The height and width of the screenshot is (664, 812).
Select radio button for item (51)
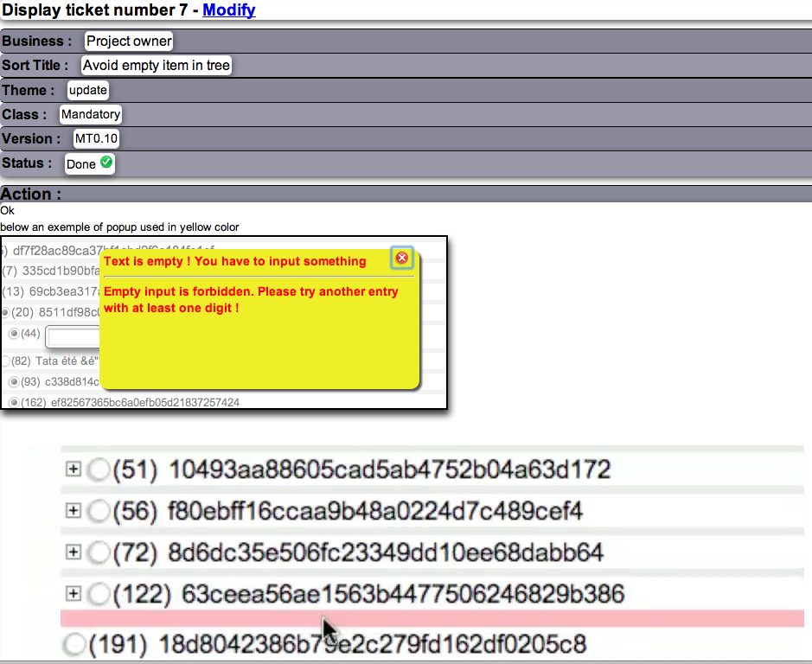coord(98,469)
